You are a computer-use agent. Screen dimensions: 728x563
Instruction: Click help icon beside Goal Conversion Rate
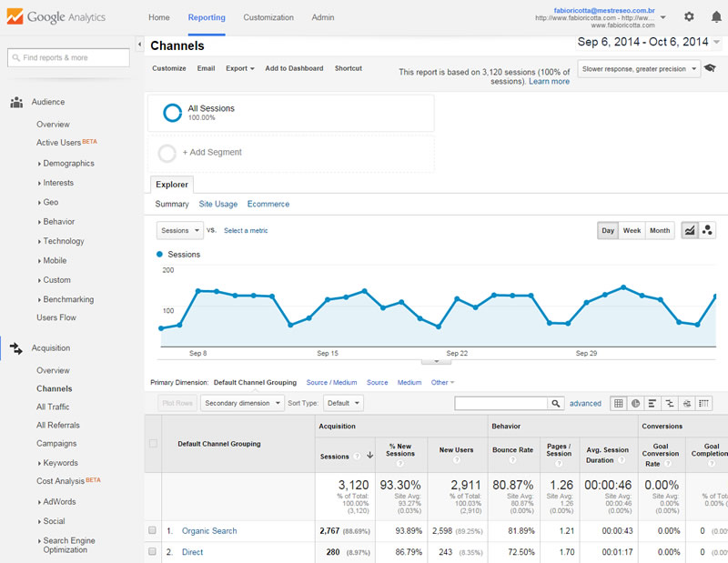pyautogui.click(x=668, y=464)
